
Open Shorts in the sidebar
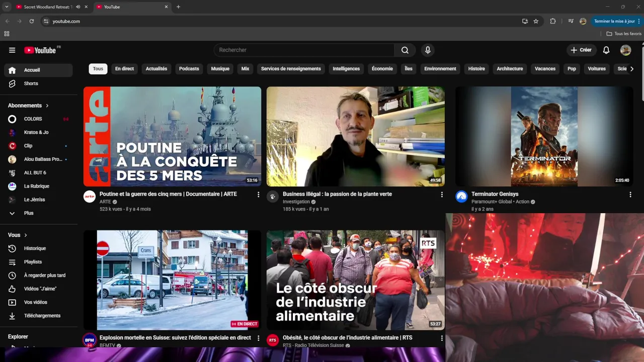pos(38,83)
